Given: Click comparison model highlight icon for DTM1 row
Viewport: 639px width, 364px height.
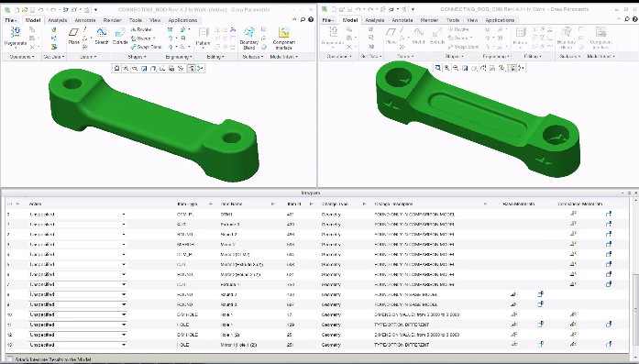Looking at the screenshot, I should (x=573, y=214).
